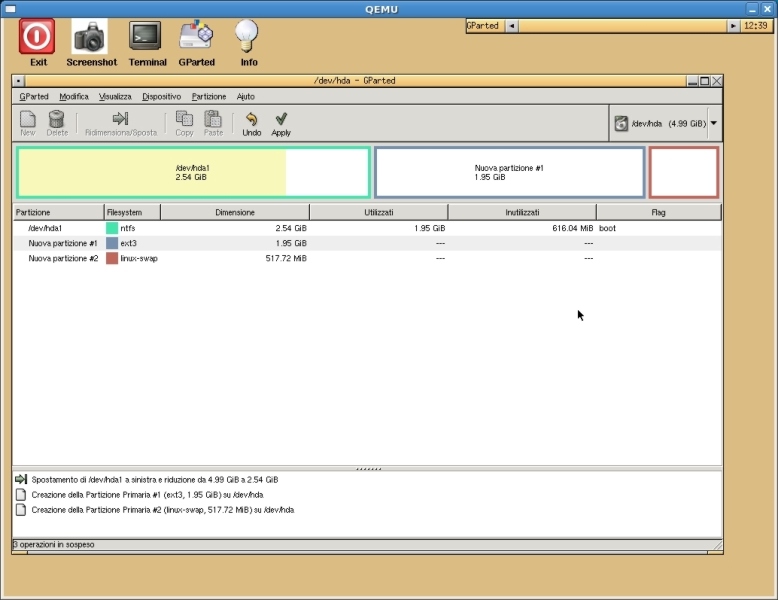Image resolution: width=778 pixels, height=600 pixels.
Task: Open the QEMU window menu icon
Action: pos(10,9)
